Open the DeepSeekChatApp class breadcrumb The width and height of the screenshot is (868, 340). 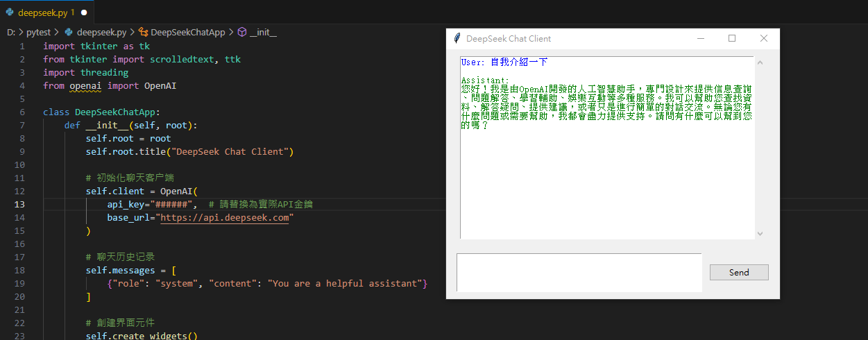(x=187, y=32)
